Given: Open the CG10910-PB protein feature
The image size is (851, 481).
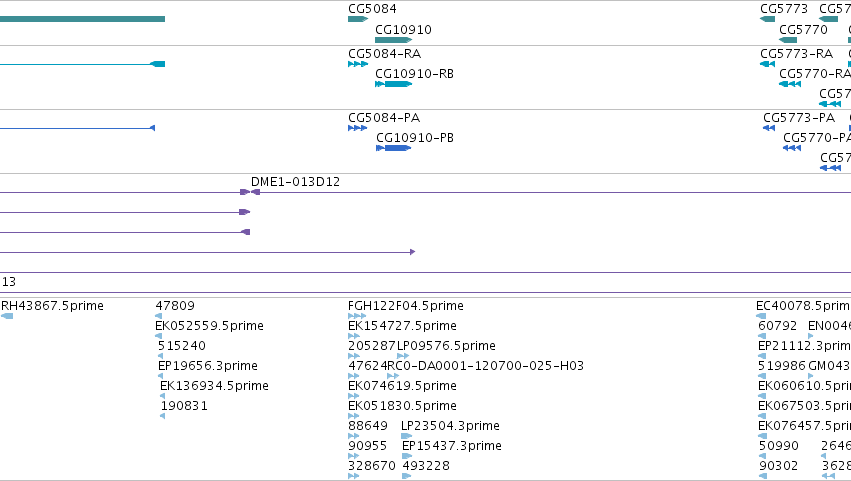Looking at the screenshot, I should 393,148.
